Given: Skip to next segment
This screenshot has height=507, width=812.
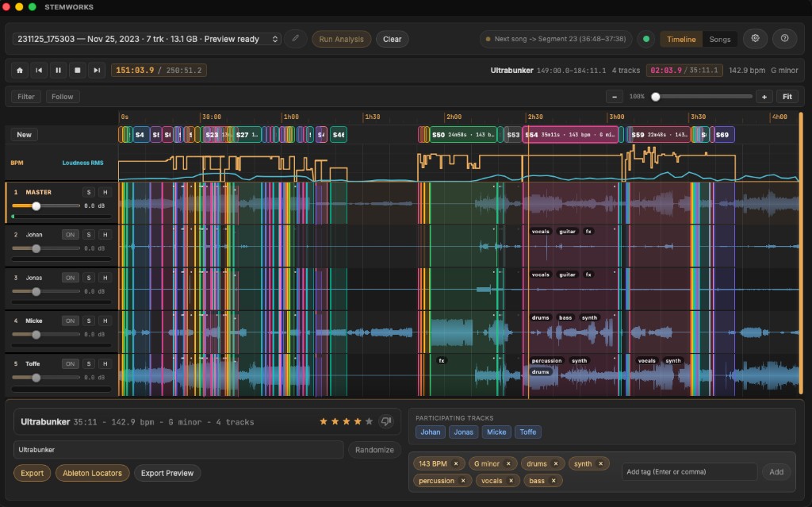Looking at the screenshot, I should 96,70.
